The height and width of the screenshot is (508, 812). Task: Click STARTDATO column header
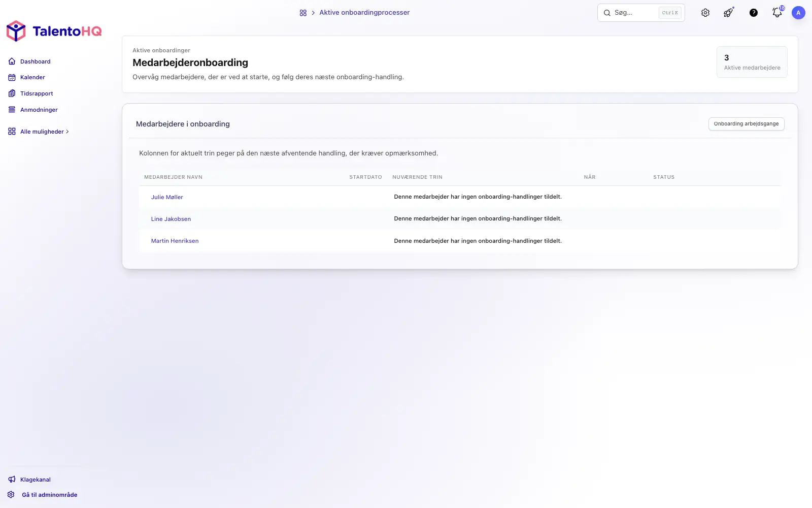(x=365, y=177)
